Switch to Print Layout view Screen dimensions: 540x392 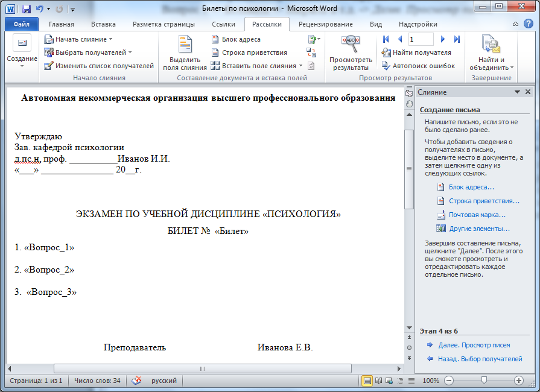point(367,381)
